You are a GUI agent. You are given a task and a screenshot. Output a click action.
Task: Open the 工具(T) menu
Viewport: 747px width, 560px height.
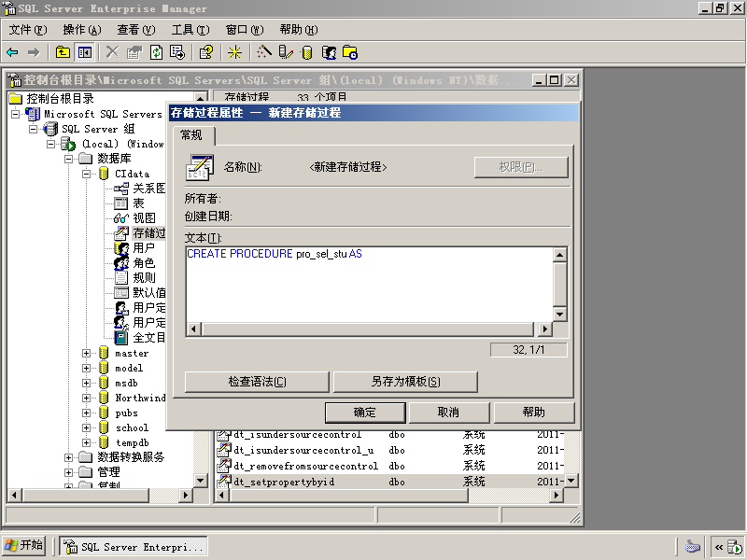(190, 30)
